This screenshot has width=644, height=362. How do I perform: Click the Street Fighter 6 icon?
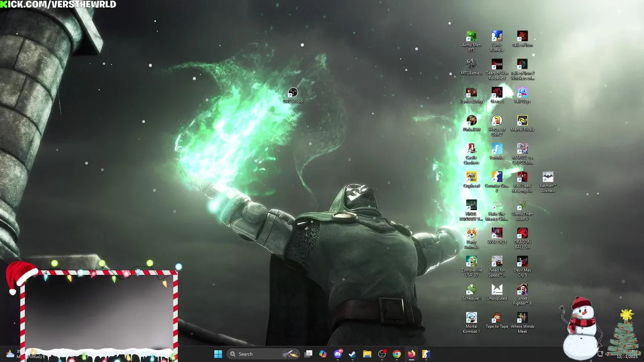click(523, 295)
